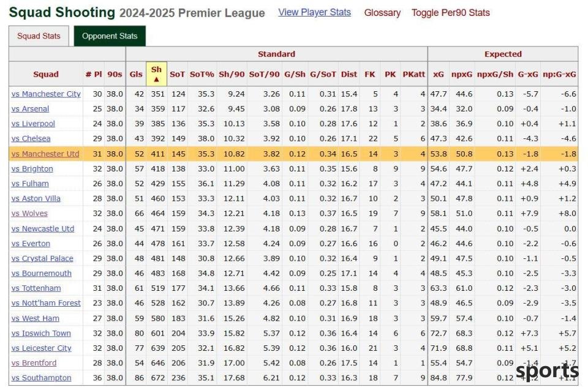
Task: Open highlighted vs Manchester Utd link
Action: pyautogui.click(x=45, y=154)
